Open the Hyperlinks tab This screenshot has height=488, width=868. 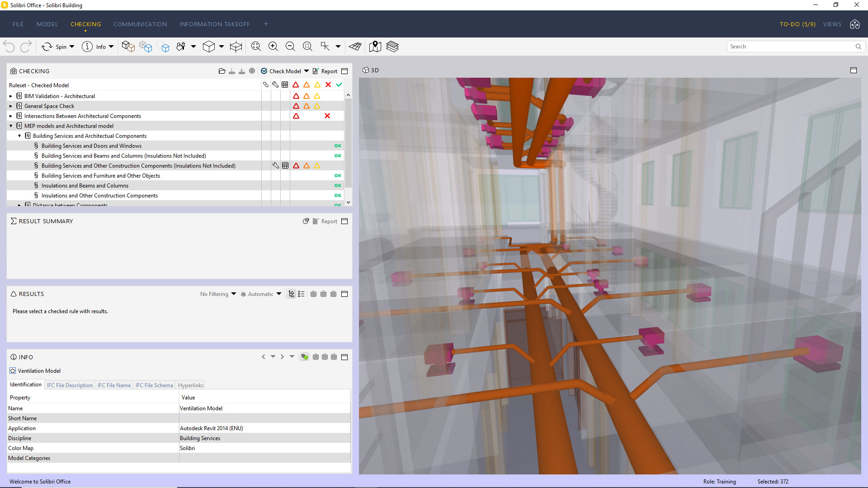point(191,385)
